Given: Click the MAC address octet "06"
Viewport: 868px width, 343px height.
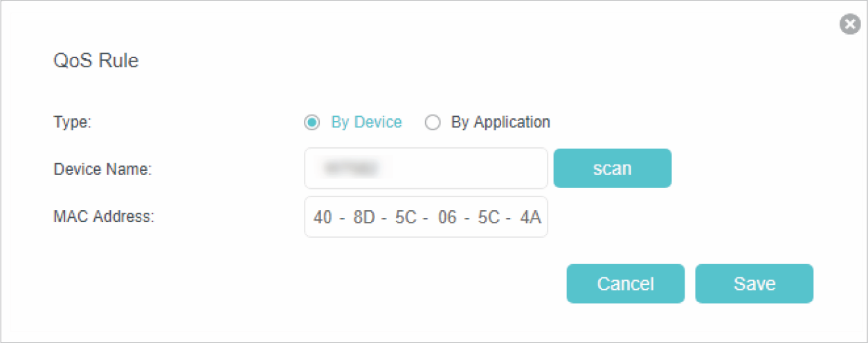Looking at the screenshot, I should 448,218.
